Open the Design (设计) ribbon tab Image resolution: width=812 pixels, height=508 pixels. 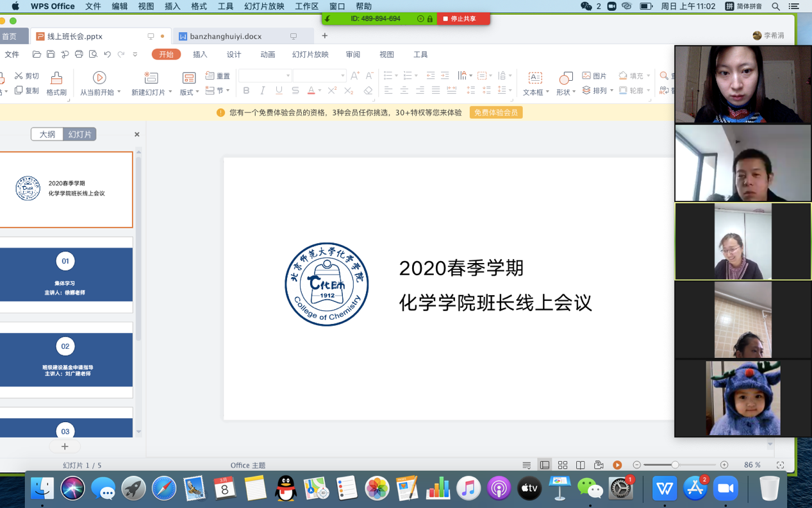(234, 55)
